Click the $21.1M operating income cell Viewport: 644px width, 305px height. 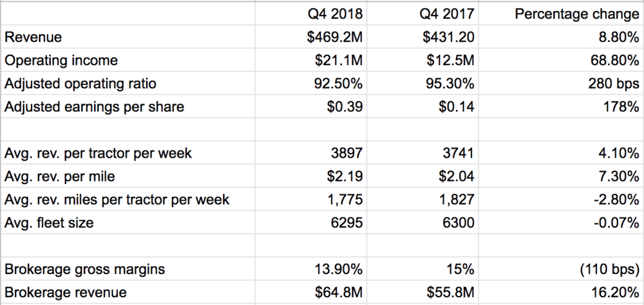pyautogui.click(x=338, y=60)
